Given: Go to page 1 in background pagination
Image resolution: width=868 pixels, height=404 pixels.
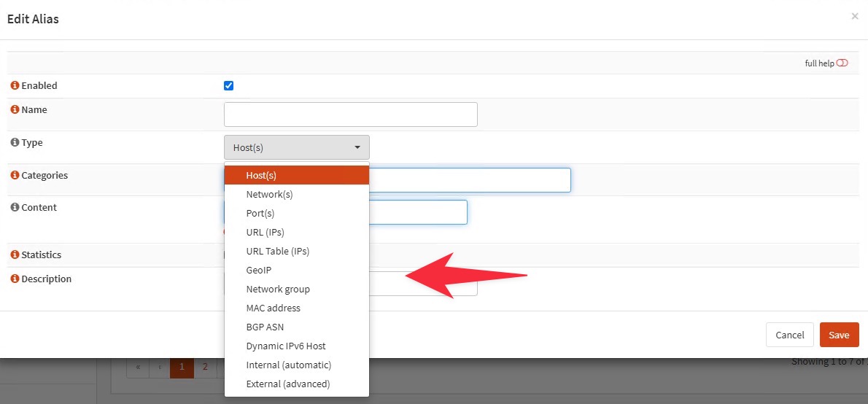Looking at the screenshot, I should [x=182, y=367].
